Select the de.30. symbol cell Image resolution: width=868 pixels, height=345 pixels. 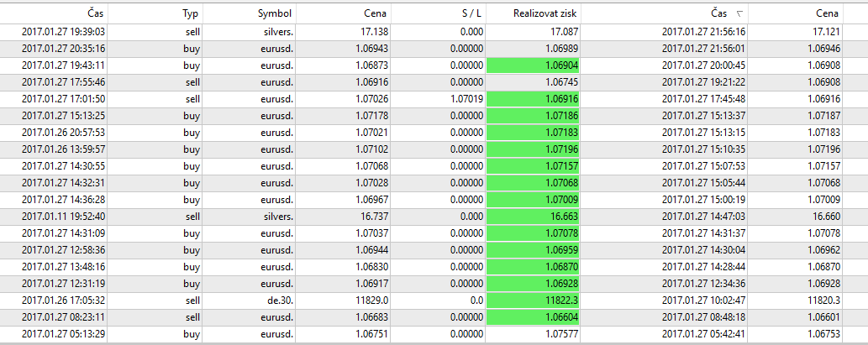click(281, 301)
